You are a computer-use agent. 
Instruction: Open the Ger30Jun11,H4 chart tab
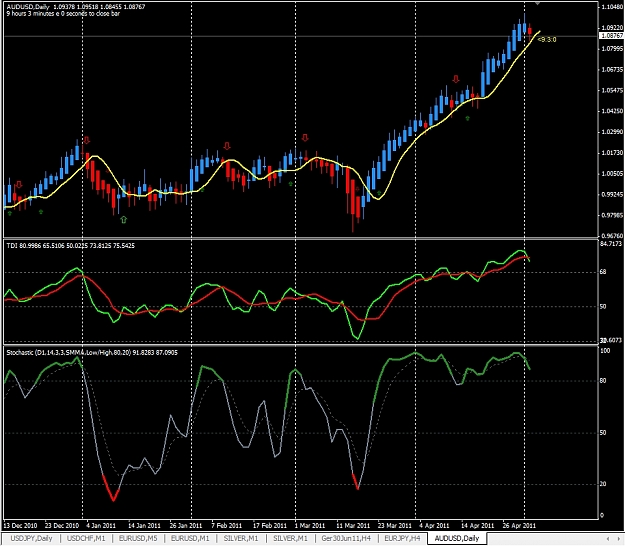pyautogui.click(x=346, y=538)
